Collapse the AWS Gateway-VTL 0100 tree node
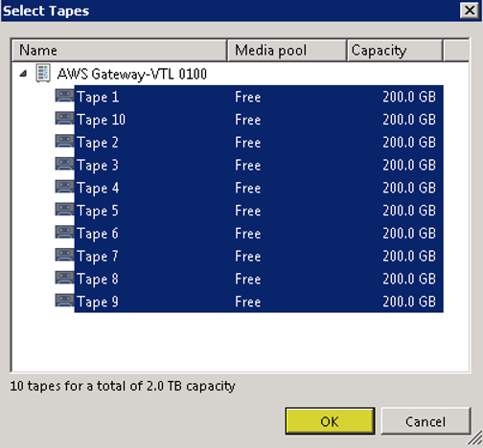 click(x=23, y=74)
